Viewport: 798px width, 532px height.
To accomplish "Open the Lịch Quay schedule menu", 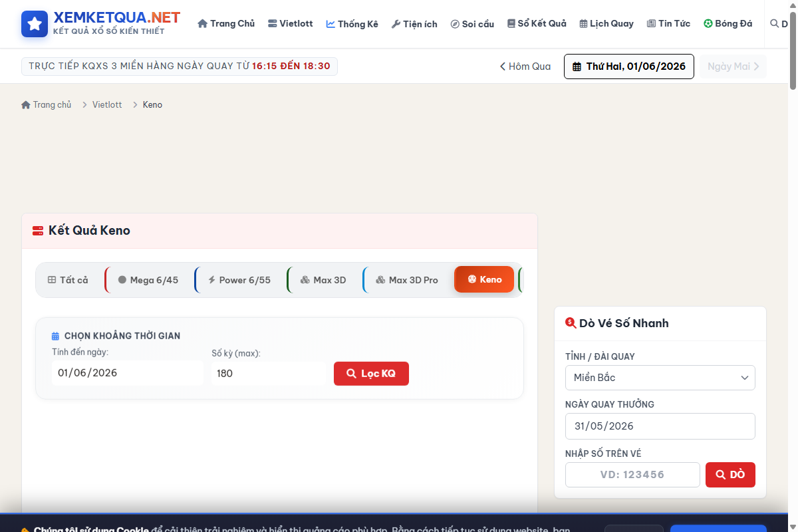I will tap(606, 23).
